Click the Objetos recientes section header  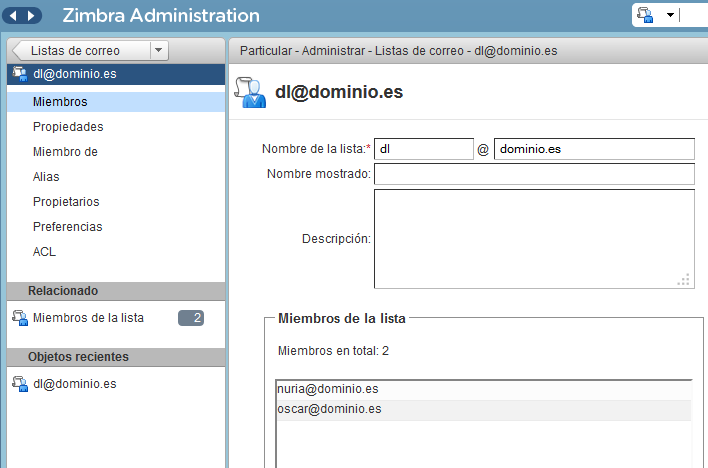116,357
